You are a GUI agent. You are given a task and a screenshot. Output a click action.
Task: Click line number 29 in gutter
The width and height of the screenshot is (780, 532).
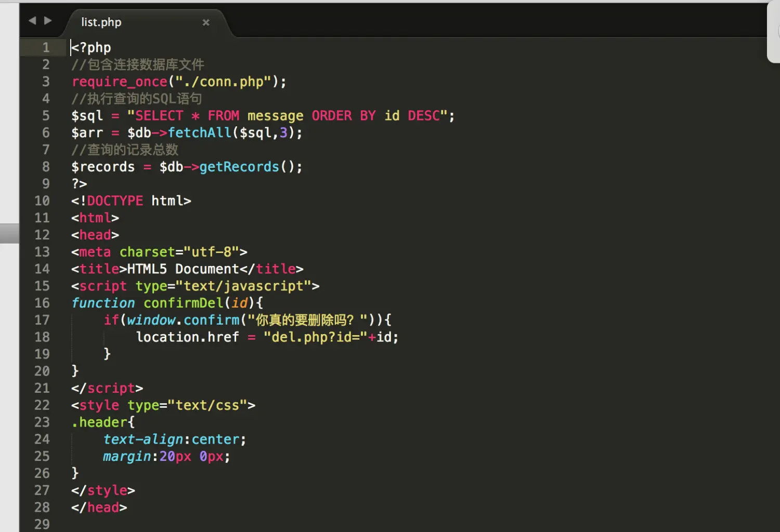click(42, 524)
